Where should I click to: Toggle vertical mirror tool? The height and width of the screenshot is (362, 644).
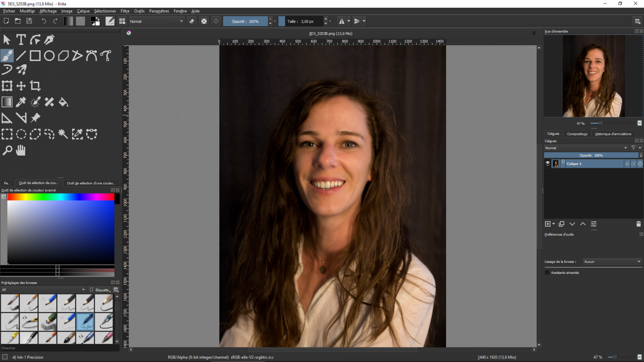(x=357, y=21)
